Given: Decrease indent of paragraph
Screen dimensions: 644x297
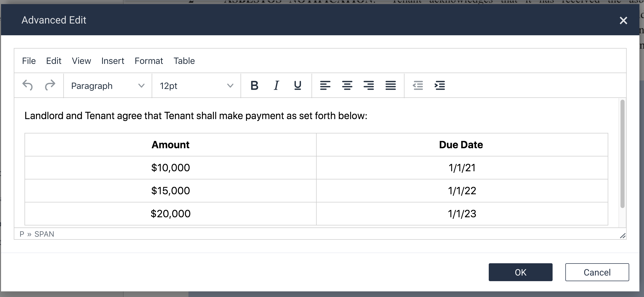Looking at the screenshot, I should click(x=418, y=85).
